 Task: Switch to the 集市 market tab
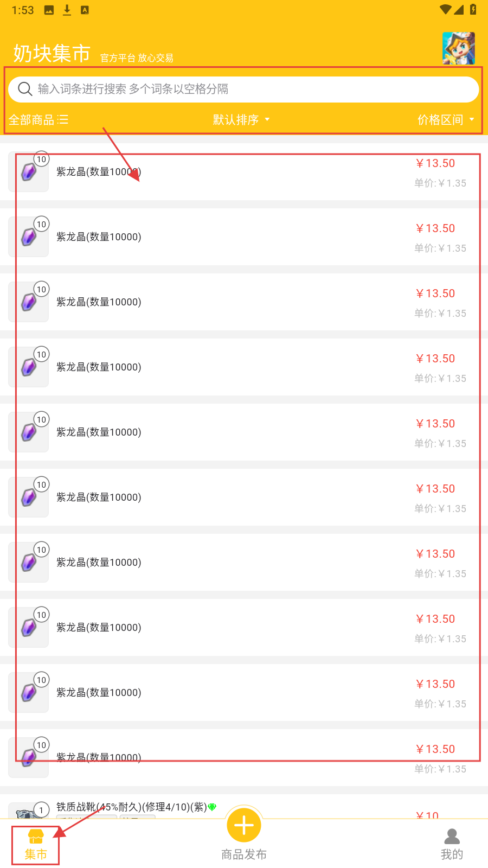tap(36, 845)
